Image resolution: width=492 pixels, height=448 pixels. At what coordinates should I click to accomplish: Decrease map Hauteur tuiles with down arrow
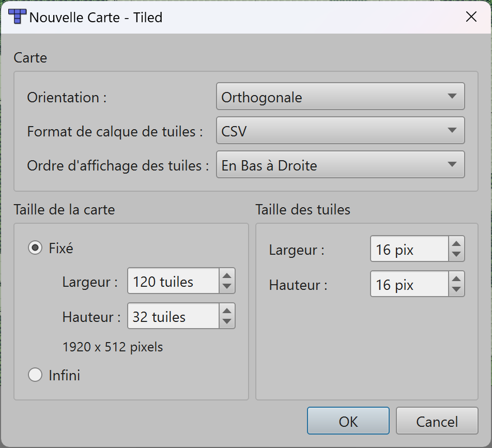coord(226,321)
